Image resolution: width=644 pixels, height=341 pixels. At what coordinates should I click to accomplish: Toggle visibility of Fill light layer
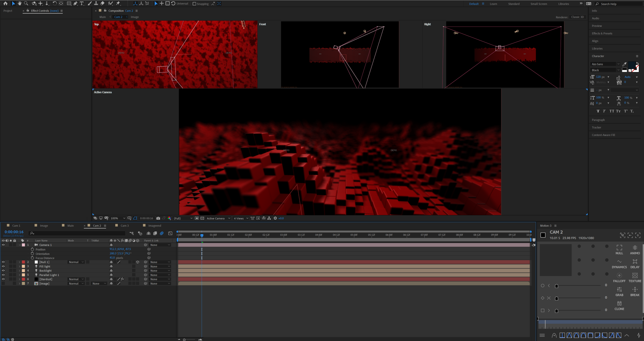(x=3, y=266)
